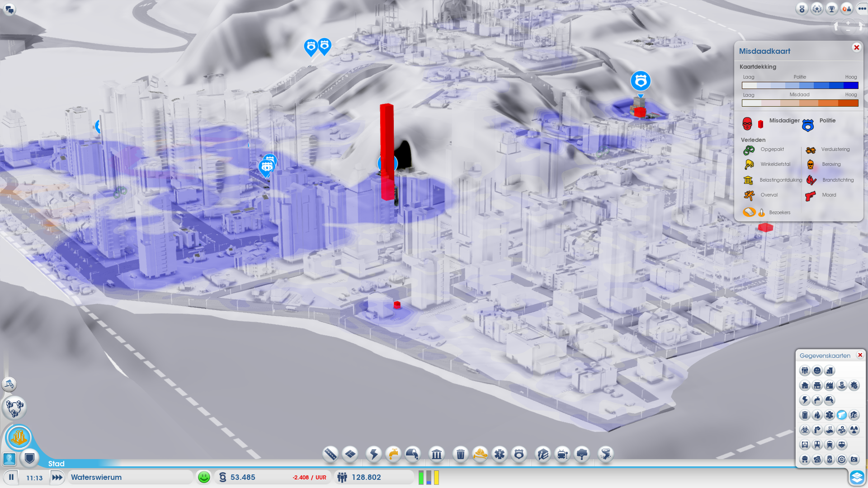Close the Gegevenskaarten panel
The width and height of the screenshot is (868, 488).
(x=860, y=355)
